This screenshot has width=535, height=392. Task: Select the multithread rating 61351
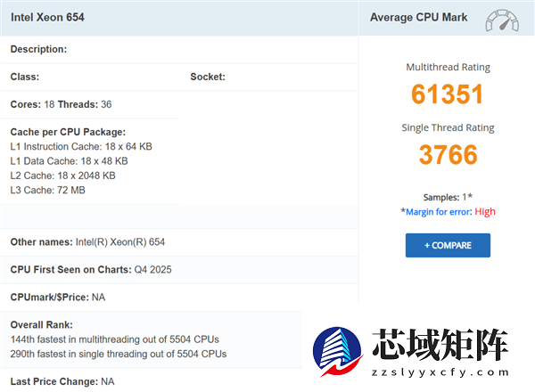tap(448, 94)
